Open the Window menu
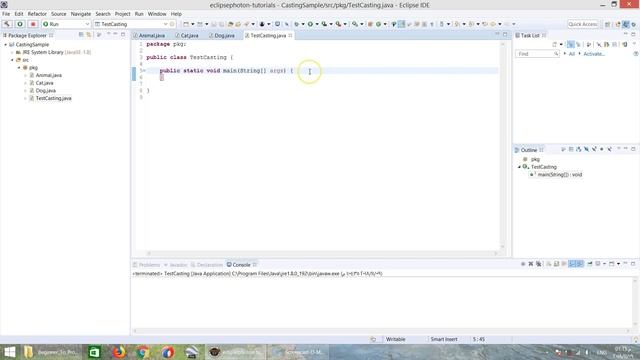 tap(157, 14)
